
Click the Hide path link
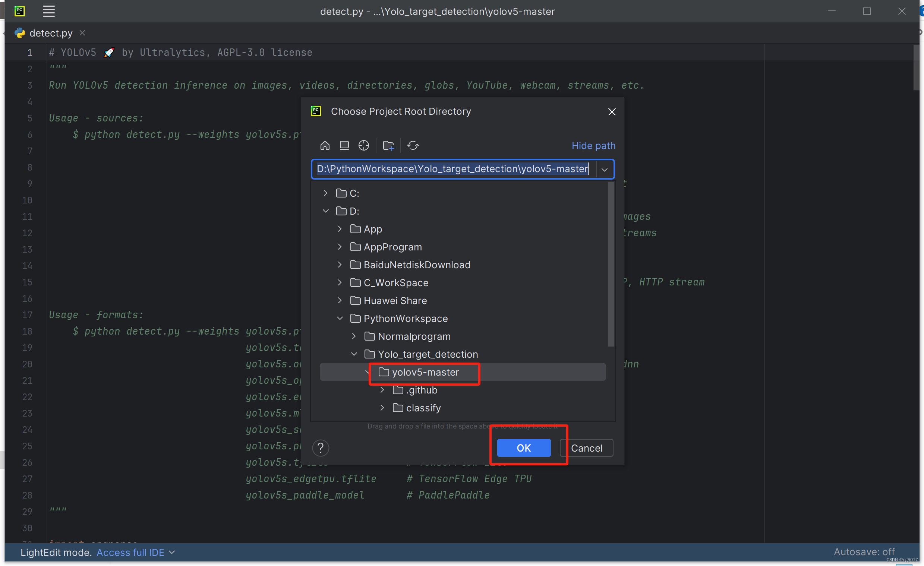[593, 145]
